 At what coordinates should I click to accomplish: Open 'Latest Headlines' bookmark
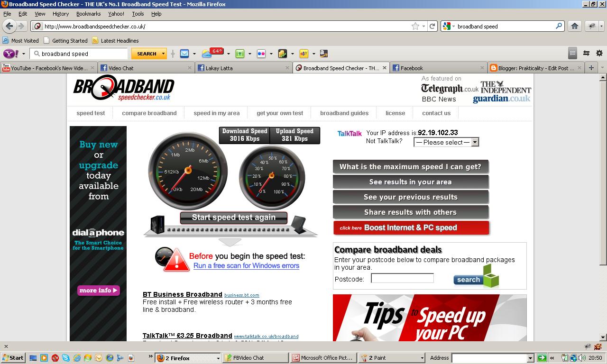tap(115, 41)
